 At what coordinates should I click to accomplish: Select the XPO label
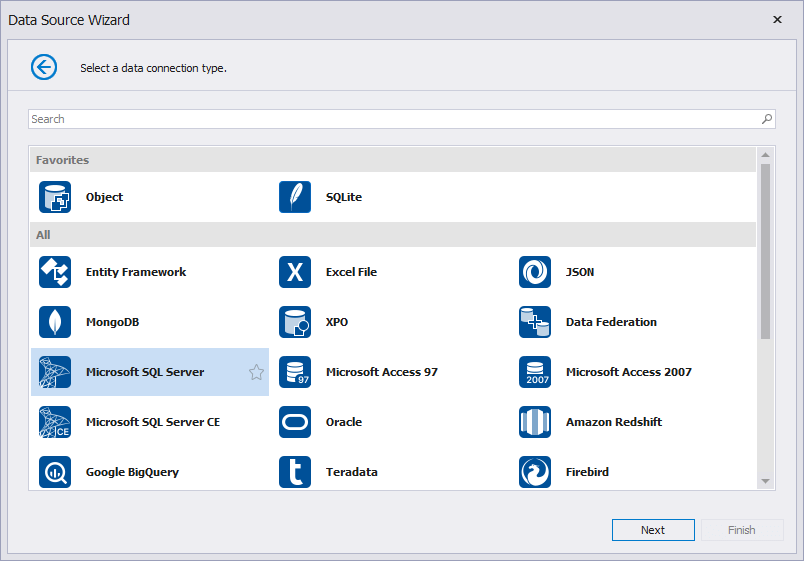click(x=337, y=322)
